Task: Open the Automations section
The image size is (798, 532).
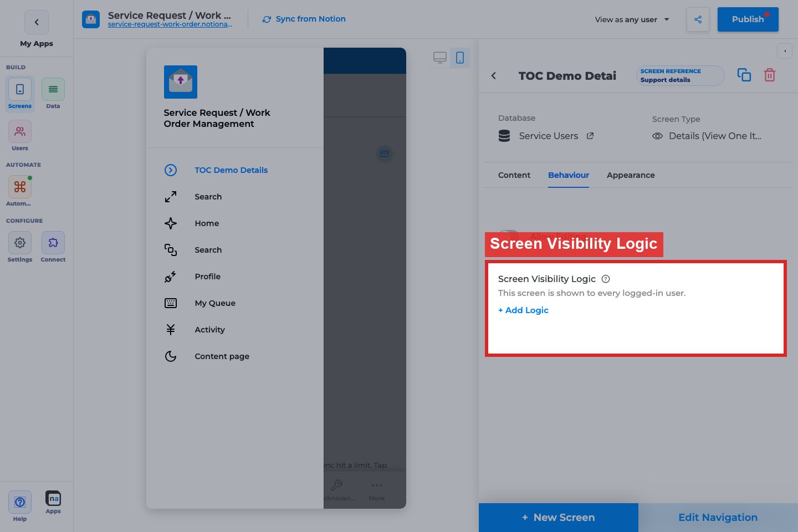Action: pos(20,191)
